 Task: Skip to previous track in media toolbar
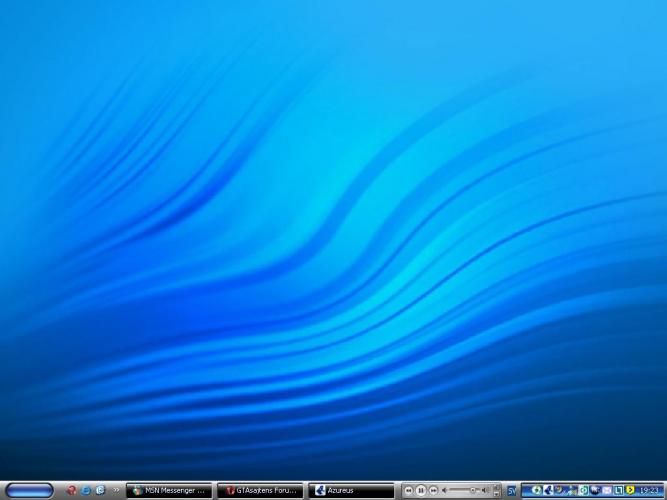click(409, 490)
